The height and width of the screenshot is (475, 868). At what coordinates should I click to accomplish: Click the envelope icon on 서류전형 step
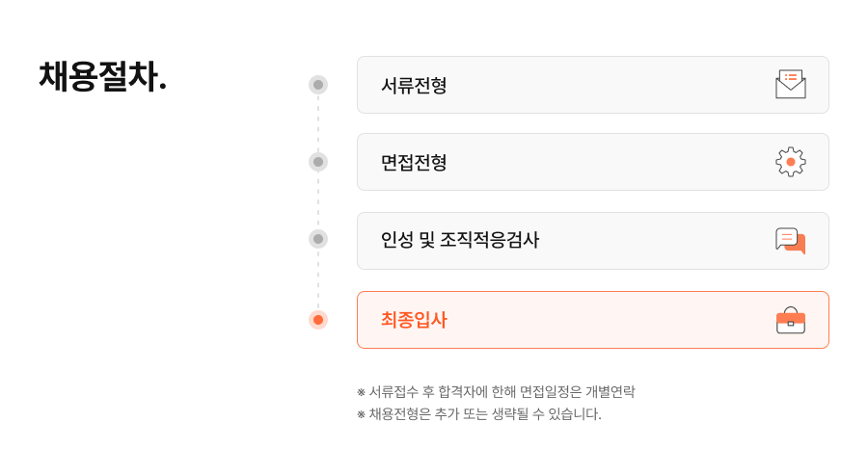click(790, 85)
